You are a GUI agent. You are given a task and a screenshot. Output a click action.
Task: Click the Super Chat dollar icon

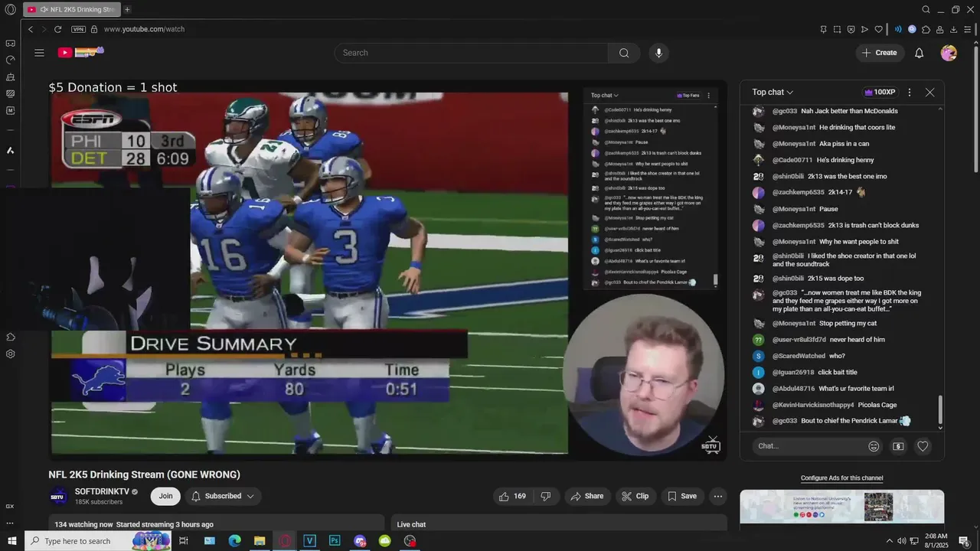[898, 446]
